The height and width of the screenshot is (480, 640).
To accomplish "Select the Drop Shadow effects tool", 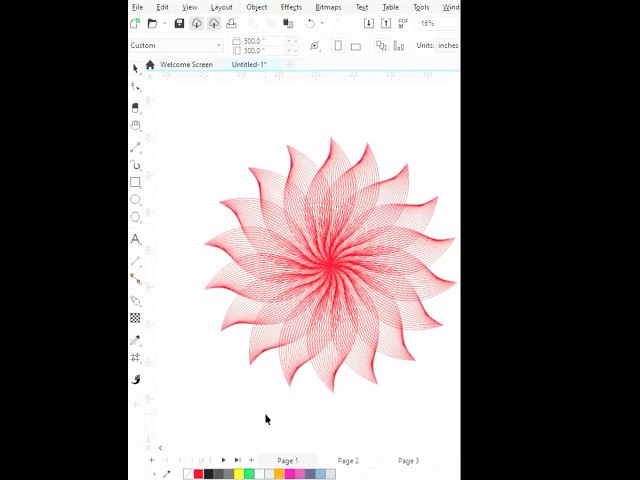I will tap(136, 301).
